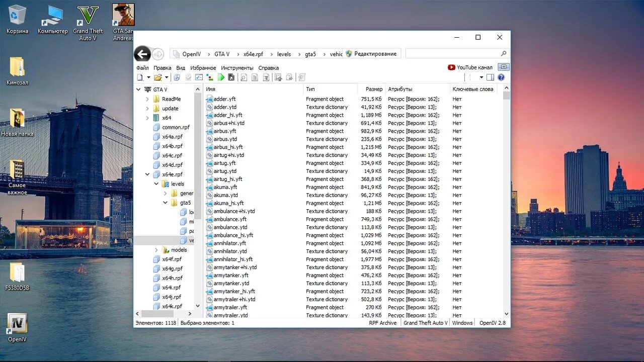Open the Правка menu

click(163, 68)
